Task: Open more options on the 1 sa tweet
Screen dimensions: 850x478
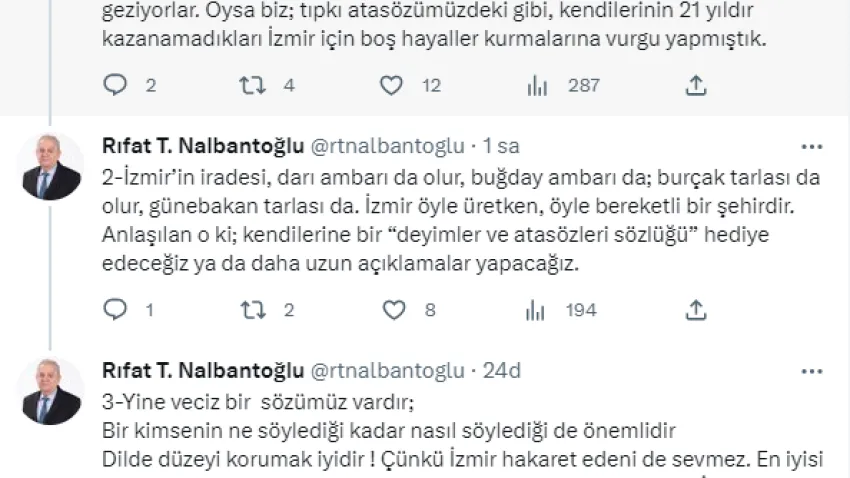Action: pyautogui.click(x=813, y=146)
